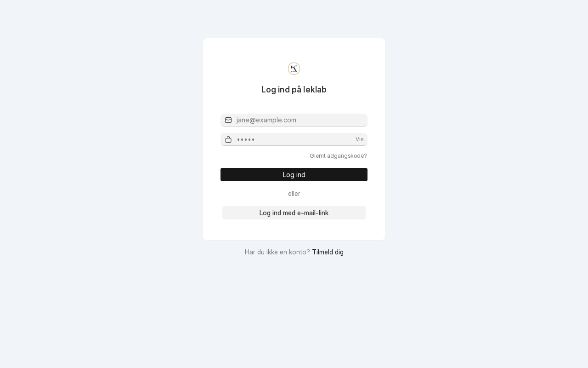Viewport: 588px width, 368px height.
Task: Open the Glemt adgangskode? link
Action: [338, 156]
